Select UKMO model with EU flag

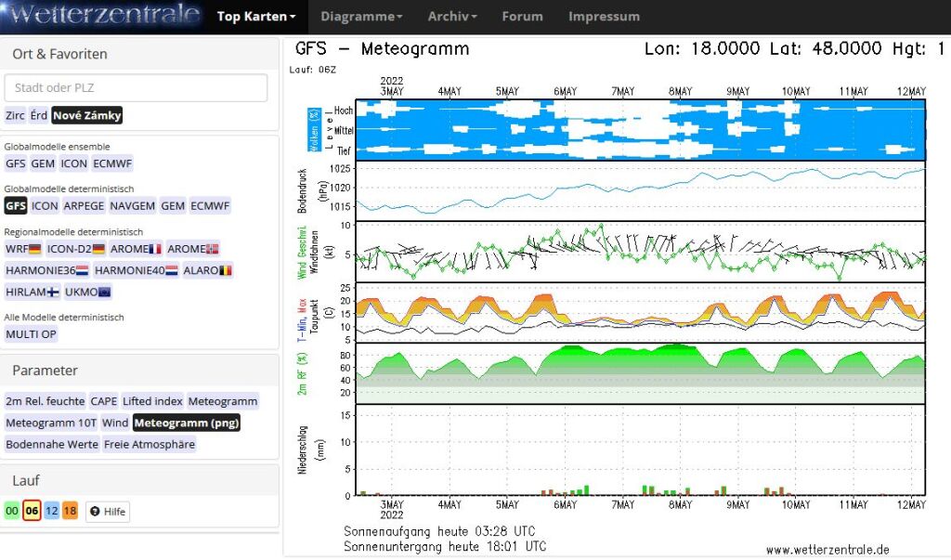click(88, 292)
